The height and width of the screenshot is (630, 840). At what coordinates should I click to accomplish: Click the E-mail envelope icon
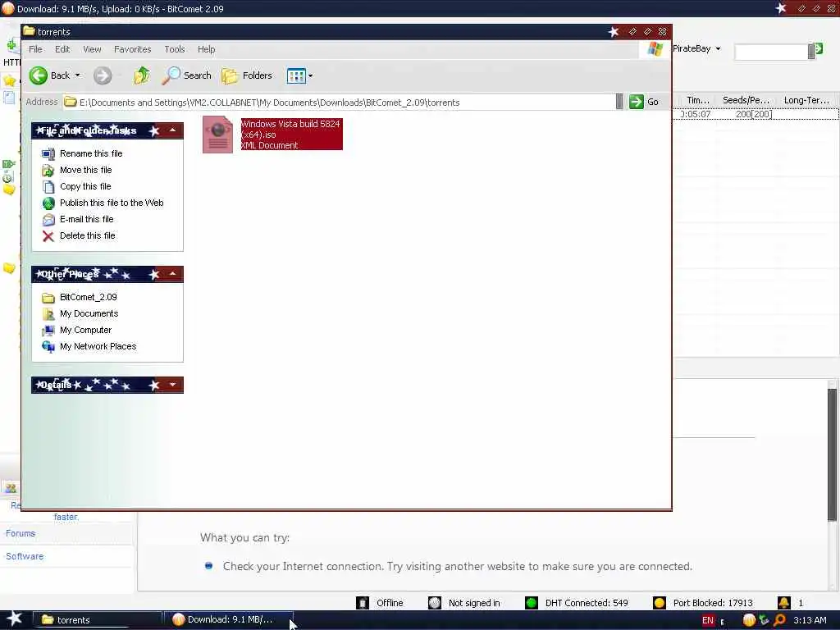coord(48,220)
